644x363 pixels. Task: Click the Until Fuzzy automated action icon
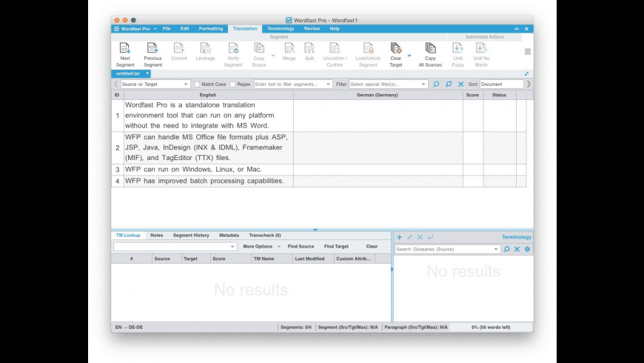point(457,48)
